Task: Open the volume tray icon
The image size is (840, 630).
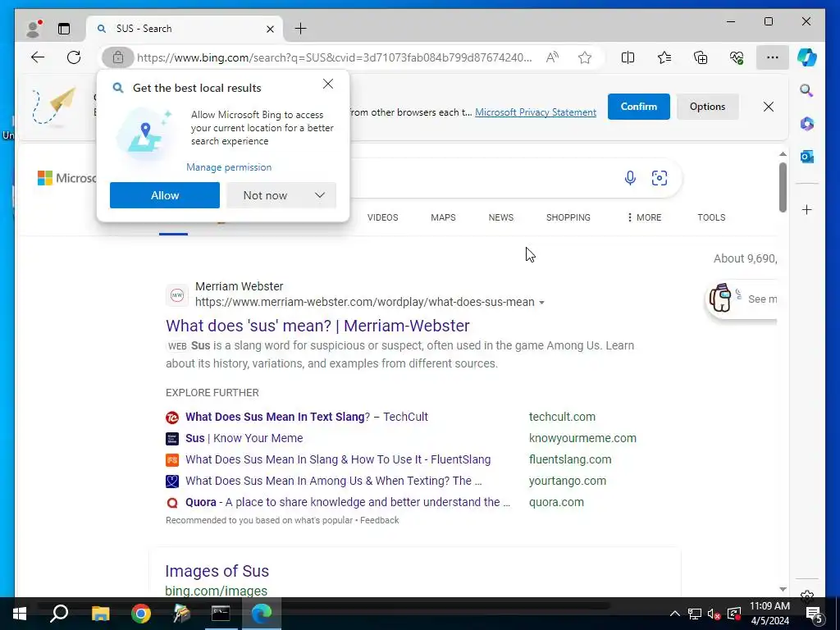Action: [713, 614]
